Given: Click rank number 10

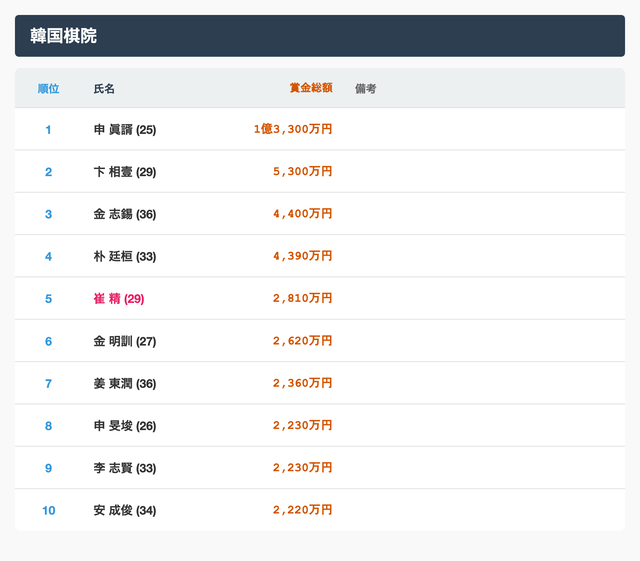Looking at the screenshot, I should (48, 511).
